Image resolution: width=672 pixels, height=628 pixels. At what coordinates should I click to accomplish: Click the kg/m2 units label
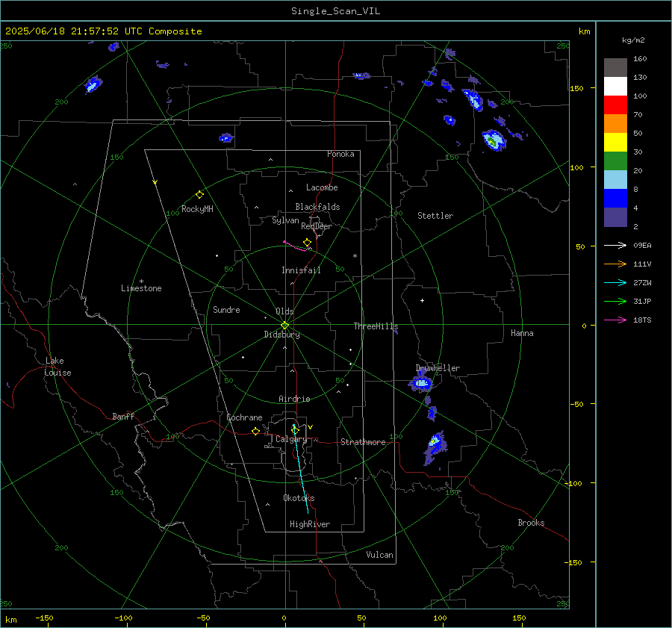(x=633, y=40)
